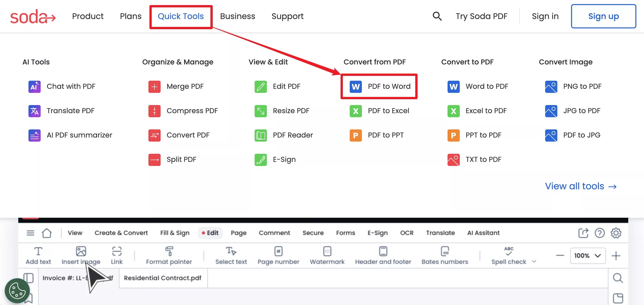Click the PPT to PDF P icon
Screen dimensions: 644x305
[454, 135]
